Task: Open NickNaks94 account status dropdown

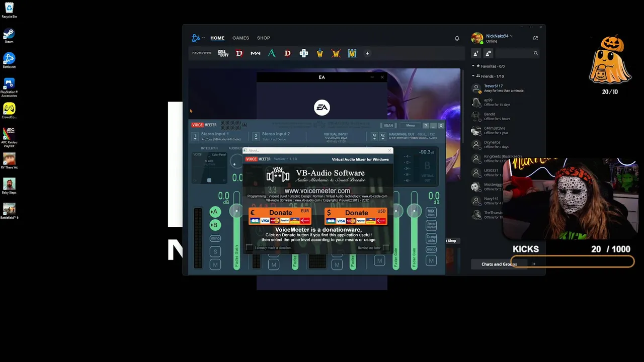Action: coord(512,36)
